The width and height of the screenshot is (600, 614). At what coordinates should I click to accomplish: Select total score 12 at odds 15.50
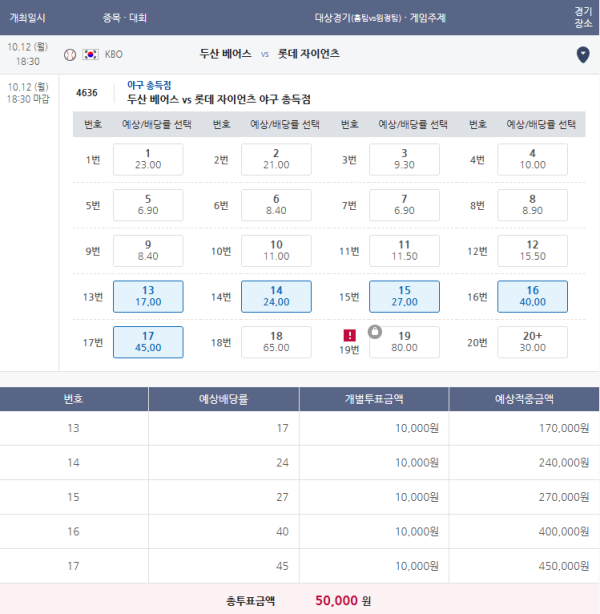[532, 251]
